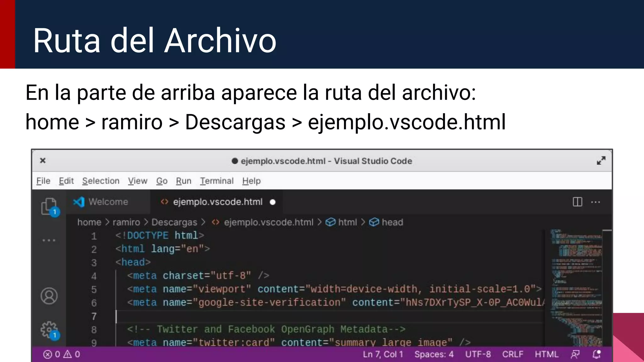Click the meta charset utf-8 line
The width and height of the screenshot is (644, 362).
click(x=198, y=276)
